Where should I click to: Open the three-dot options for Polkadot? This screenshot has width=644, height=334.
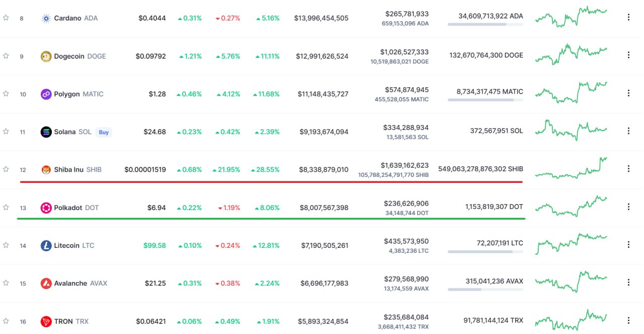pos(628,207)
